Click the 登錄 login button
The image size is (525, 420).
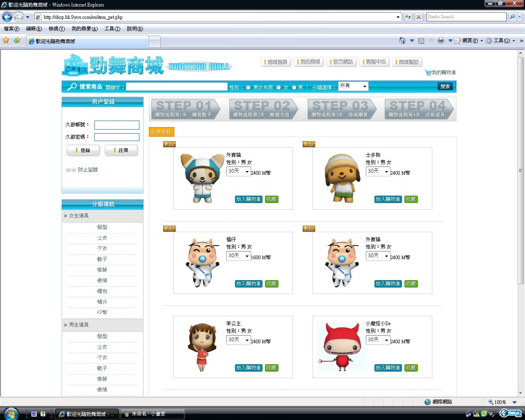tap(83, 151)
